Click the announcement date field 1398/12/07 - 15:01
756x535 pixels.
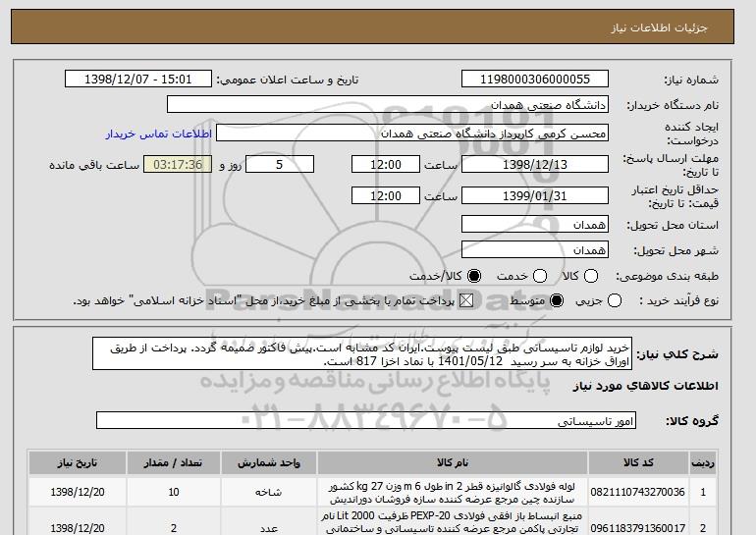point(138,80)
